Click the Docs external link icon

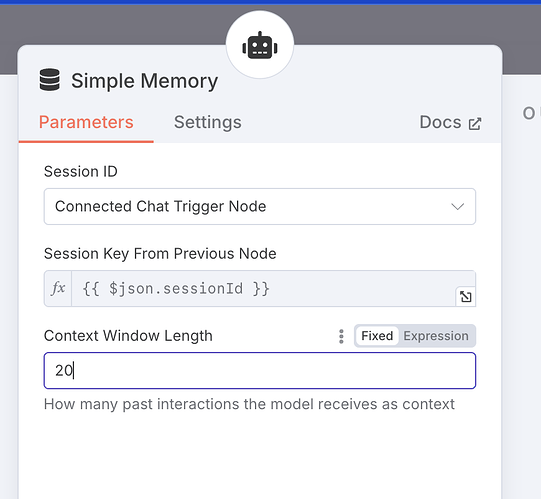point(475,124)
